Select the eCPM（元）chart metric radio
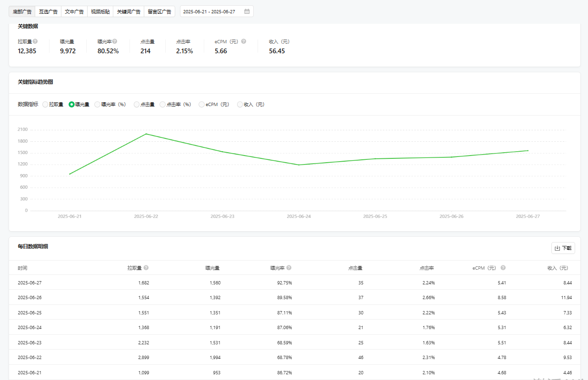The width and height of the screenshot is (588, 380). tap(202, 104)
